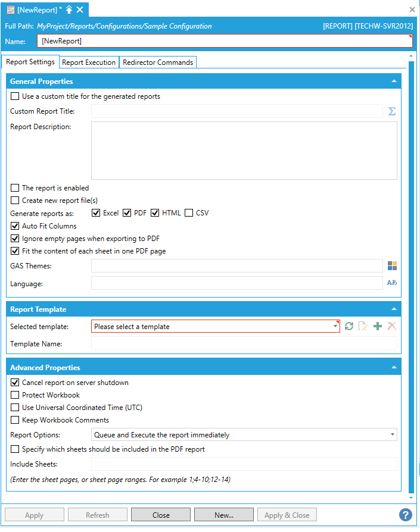Collapse the Advanced Properties section

pyautogui.click(x=394, y=367)
